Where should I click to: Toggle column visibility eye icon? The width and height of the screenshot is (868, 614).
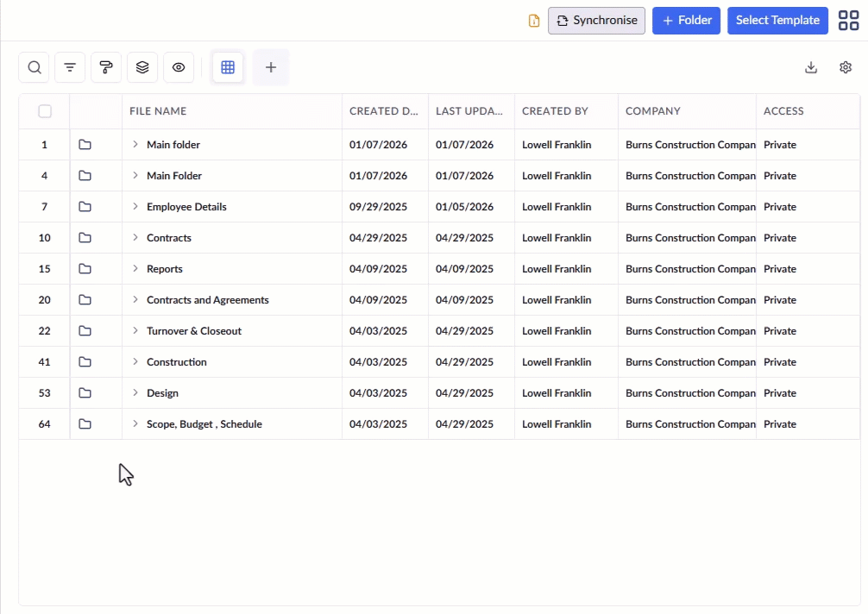coord(179,67)
